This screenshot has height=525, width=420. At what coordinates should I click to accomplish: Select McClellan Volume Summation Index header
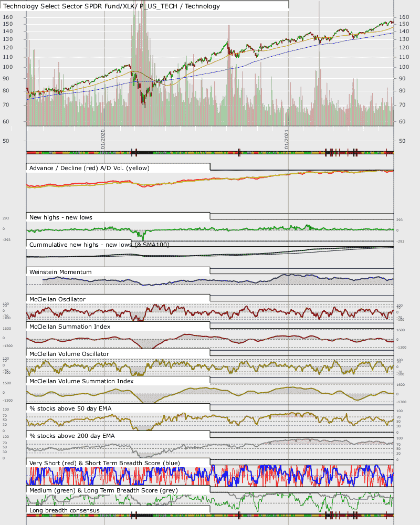[x=81, y=381]
